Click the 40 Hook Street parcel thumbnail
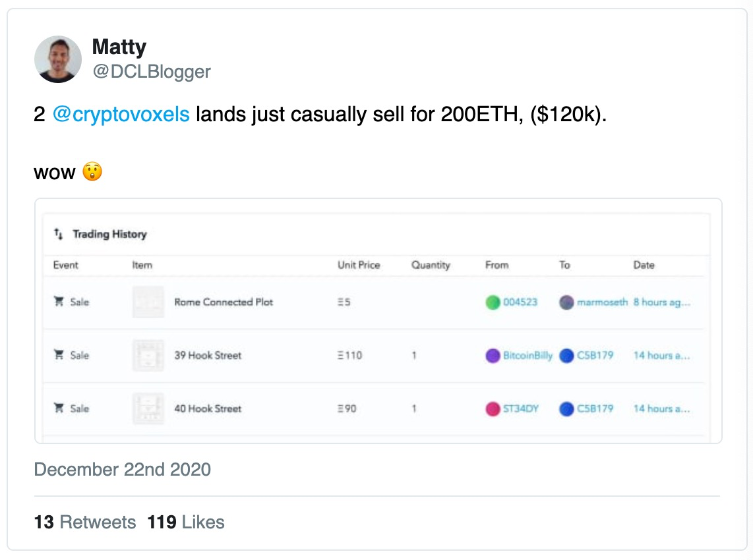 click(x=148, y=408)
